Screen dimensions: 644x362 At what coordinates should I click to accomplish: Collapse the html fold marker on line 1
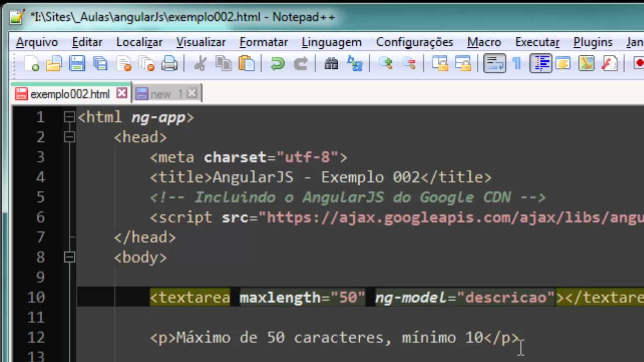(x=69, y=118)
